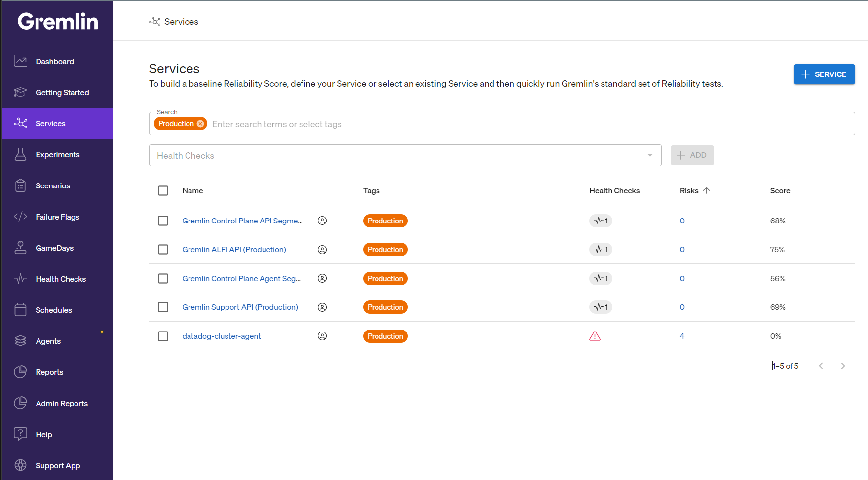Open Dashboard from the sidebar

(x=58, y=61)
